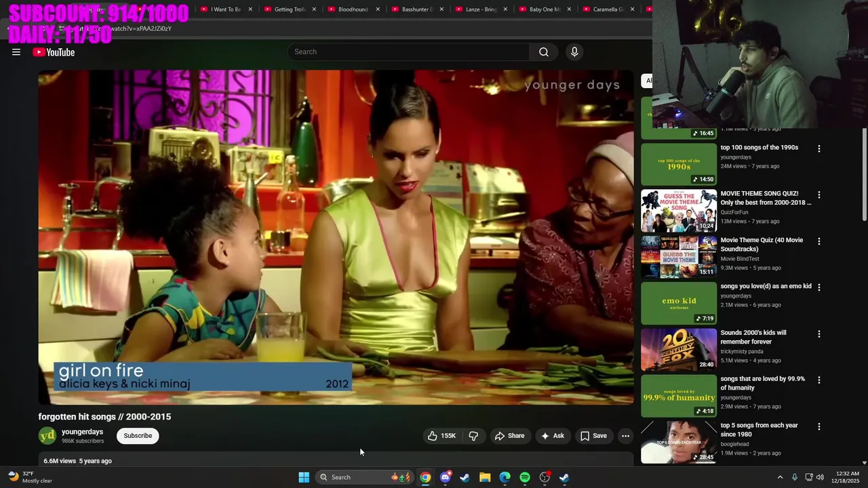Open options for 99.9% of humanity video
868x488 pixels.
pos(818,380)
